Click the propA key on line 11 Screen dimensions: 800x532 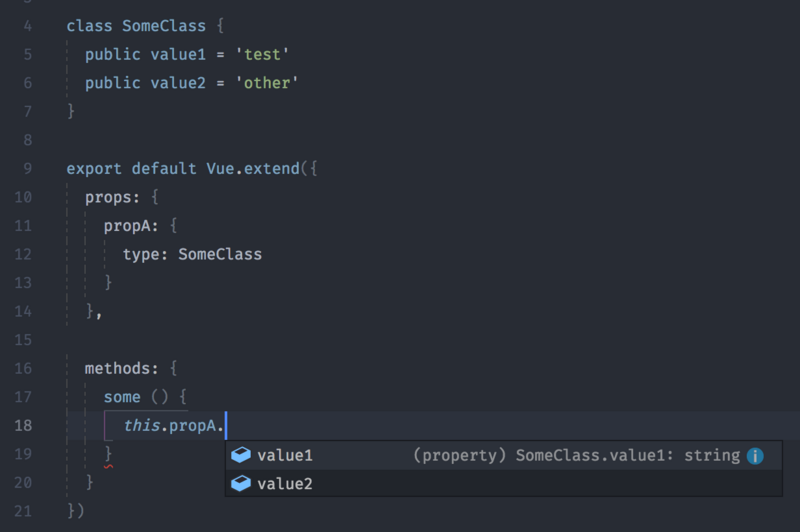(x=127, y=226)
